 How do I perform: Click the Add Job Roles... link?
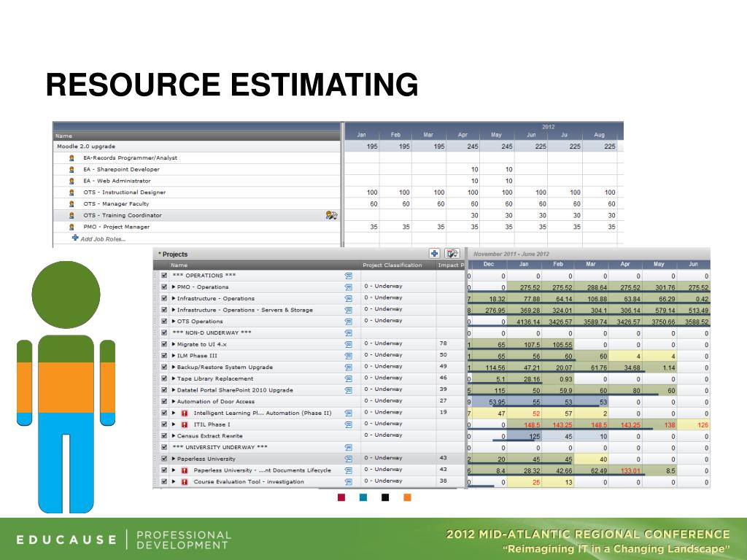(103, 239)
